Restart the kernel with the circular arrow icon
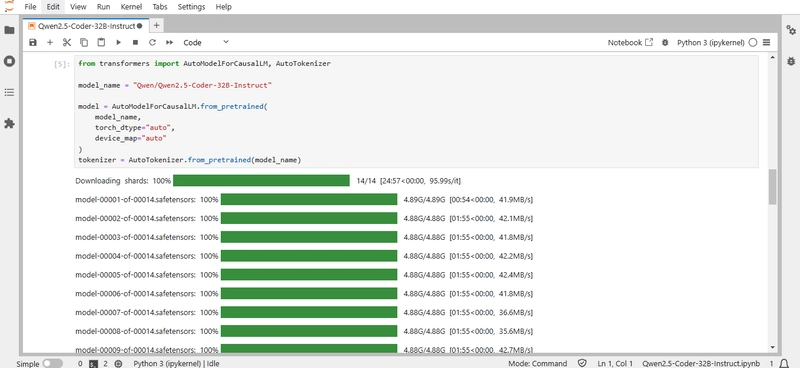The width and height of the screenshot is (800, 368). pyautogui.click(x=152, y=42)
